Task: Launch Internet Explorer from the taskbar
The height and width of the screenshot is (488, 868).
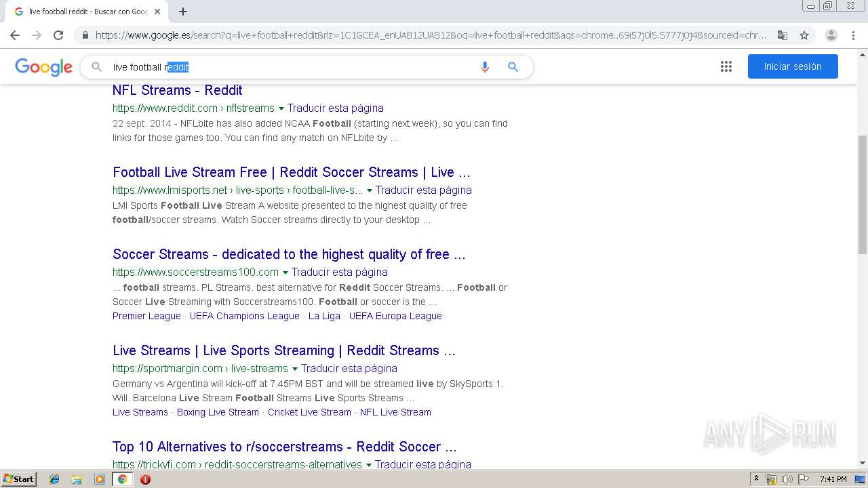Action: click(x=54, y=479)
